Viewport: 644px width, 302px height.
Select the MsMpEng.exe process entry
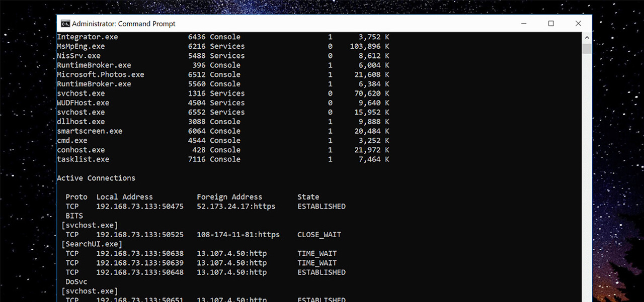tap(81, 46)
